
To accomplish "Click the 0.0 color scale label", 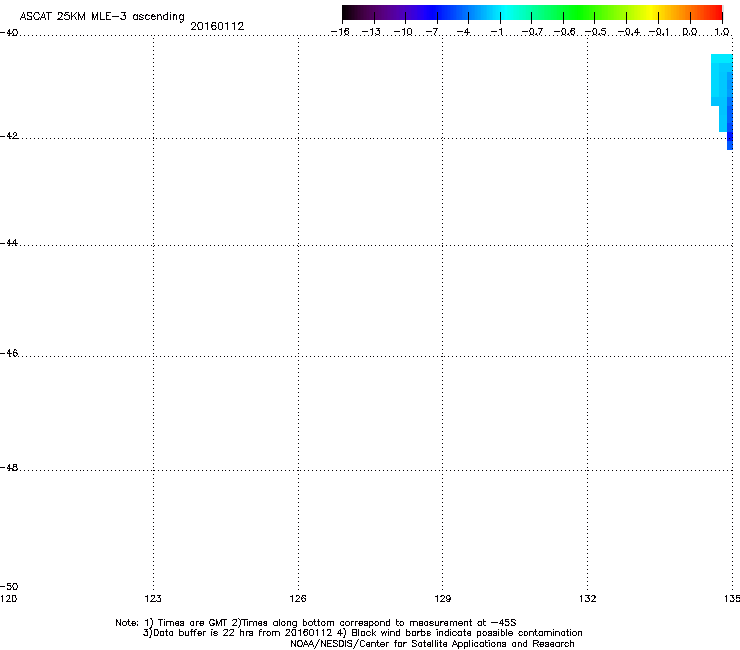I will [690, 32].
